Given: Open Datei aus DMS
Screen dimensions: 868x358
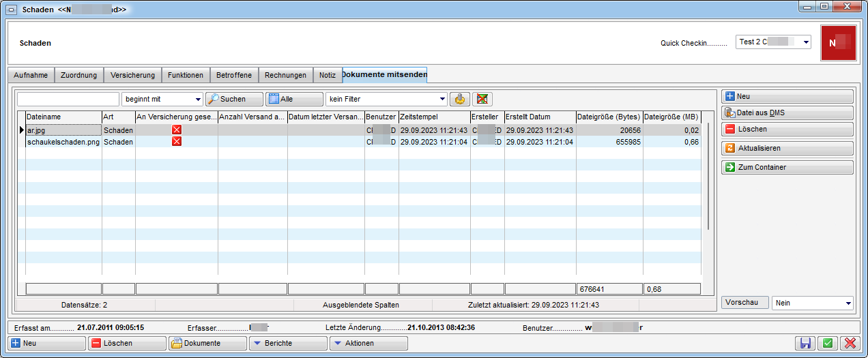Looking at the screenshot, I should pos(787,113).
